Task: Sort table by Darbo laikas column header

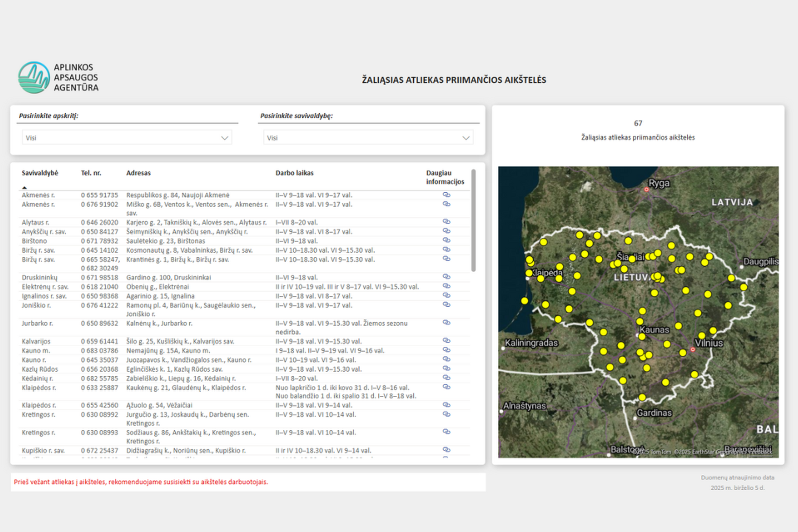Action: click(294, 173)
